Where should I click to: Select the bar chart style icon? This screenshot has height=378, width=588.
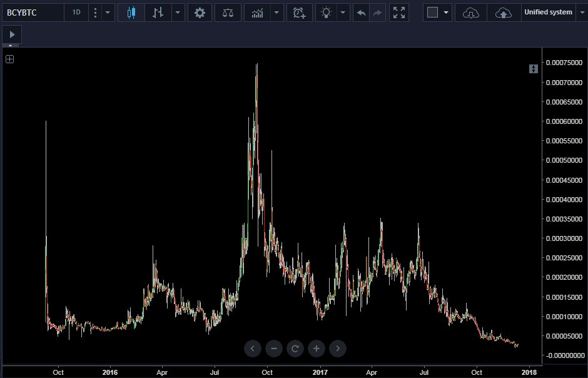coord(158,13)
